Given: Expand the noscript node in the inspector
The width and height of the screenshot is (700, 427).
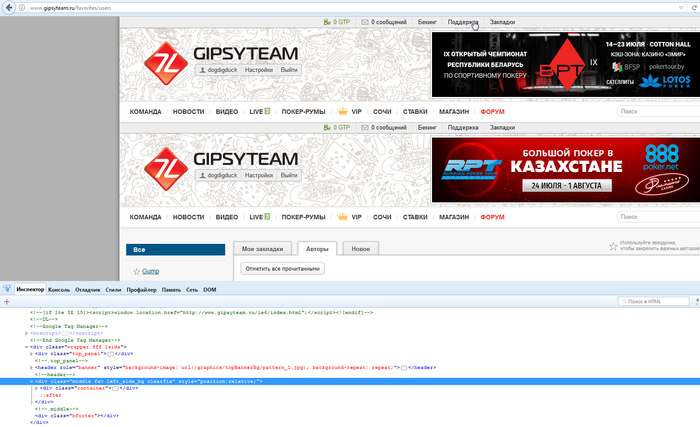Looking at the screenshot, I should coord(26,333).
